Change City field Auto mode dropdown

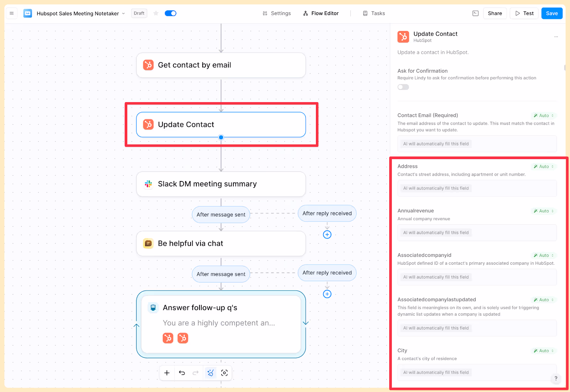click(x=544, y=351)
